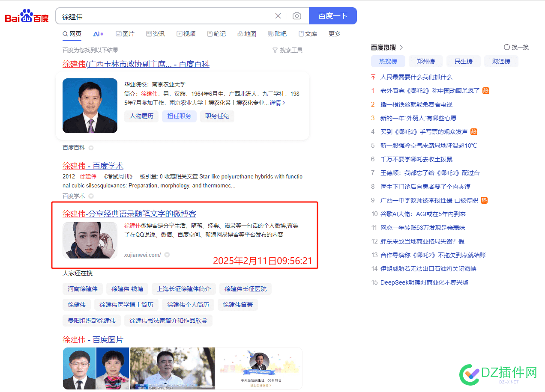
Task: Search related term 徐建伟医学博士简历
Action: [x=126, y=305]
